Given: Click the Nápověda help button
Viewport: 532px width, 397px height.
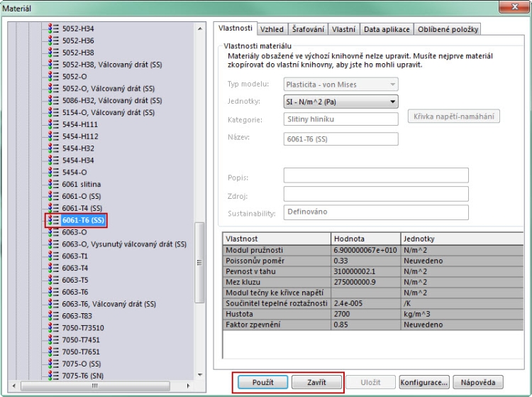Looking at the screenshot, I should [x=477, y=382].
